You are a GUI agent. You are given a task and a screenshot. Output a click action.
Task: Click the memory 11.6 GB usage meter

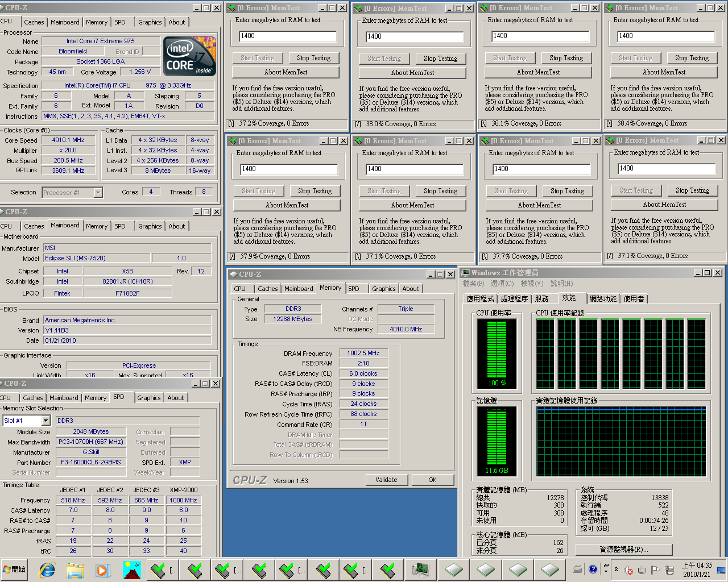point(497,442)
